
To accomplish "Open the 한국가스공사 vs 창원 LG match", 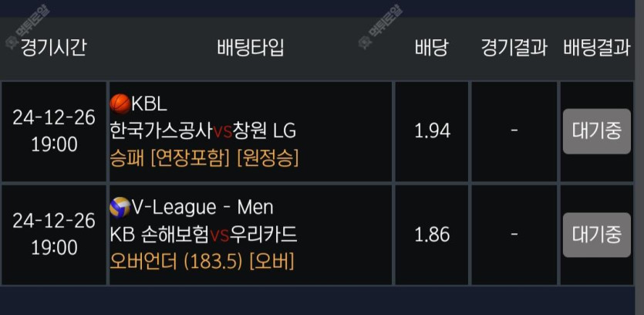I will click(x=203, y=130).
